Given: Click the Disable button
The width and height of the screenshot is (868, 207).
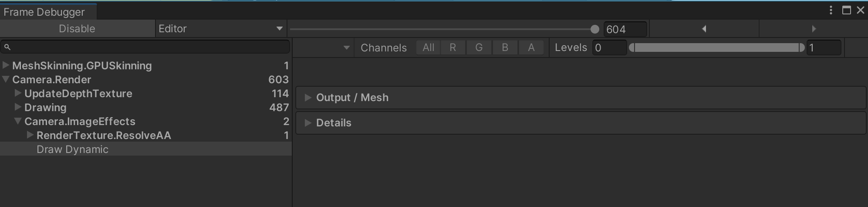Looking at the screenshot, I should 77,29.
